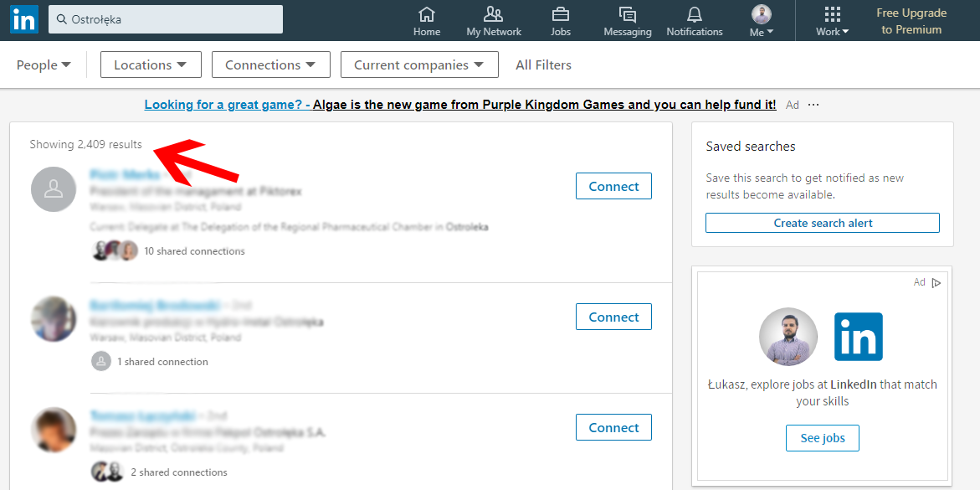980x490 pixels.
Task: Click the ad options ellipsis icon
Action: pyautogui.click(x=813, y=105)
